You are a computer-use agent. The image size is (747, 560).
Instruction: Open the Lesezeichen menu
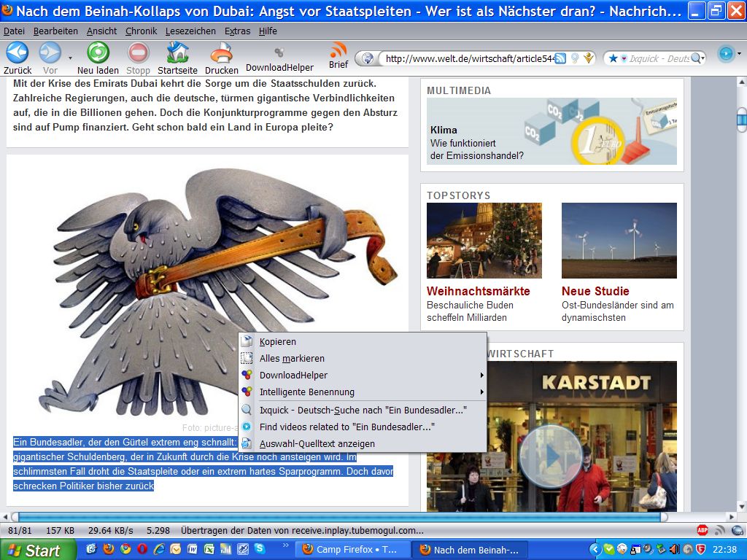tap(190, 31)
